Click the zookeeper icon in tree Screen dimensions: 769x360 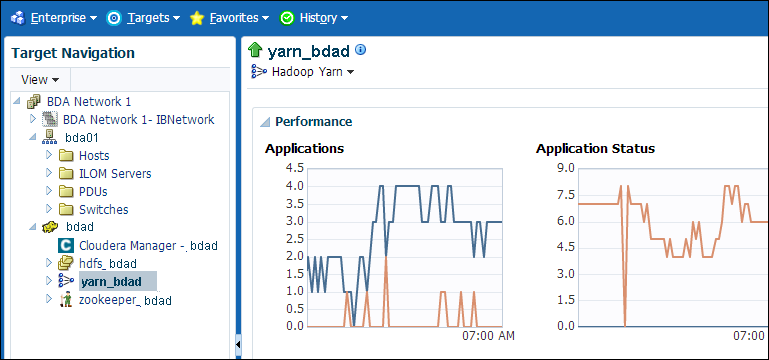coord(65,299)
